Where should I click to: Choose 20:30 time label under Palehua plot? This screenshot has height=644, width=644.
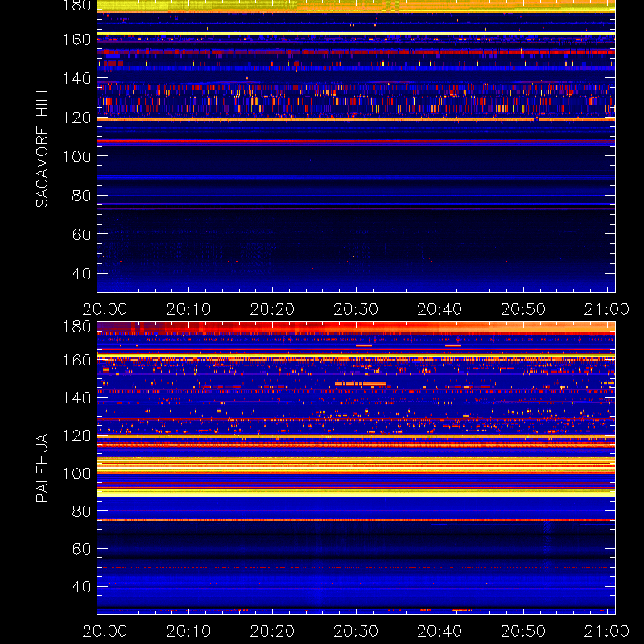pyautogui.click(x=356, y=631)
